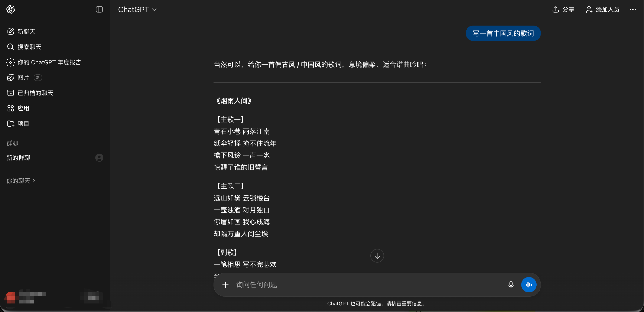Image resolution: width=644 pixels, height=312 pixels.
Task: Collapse the sidebar panel
Action: tap(99, 9)
